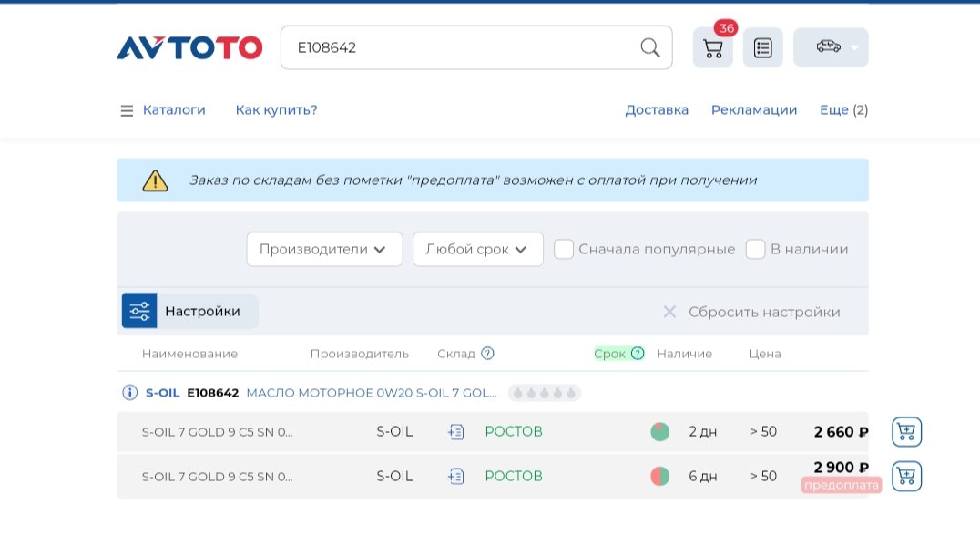Add the 2 660 ₽ offer to cart

pos(906,431)
